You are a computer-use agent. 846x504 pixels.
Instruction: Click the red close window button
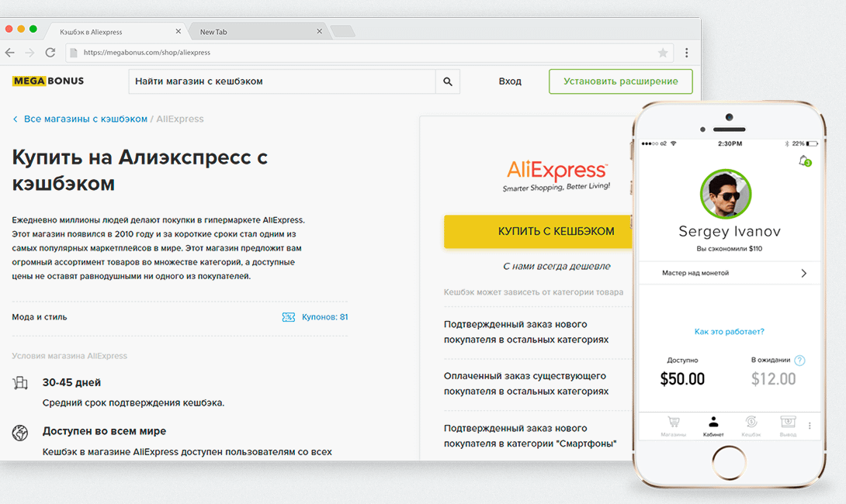(x=9, y=29)
